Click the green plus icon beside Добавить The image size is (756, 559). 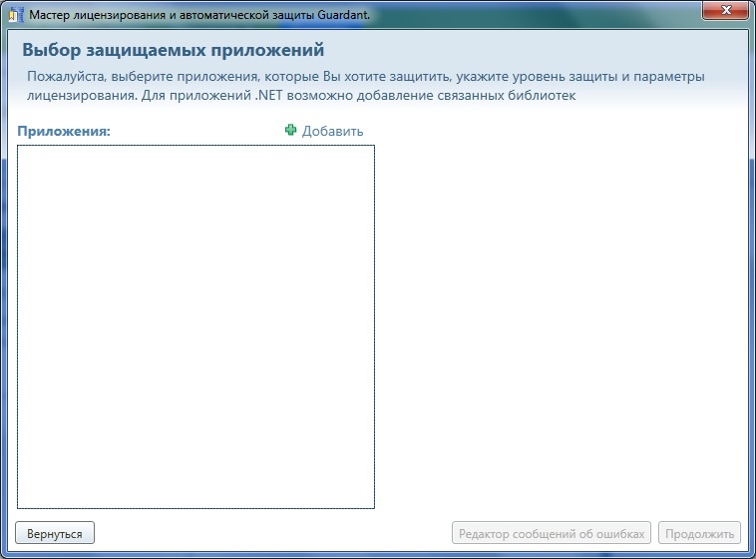(291, 131)
